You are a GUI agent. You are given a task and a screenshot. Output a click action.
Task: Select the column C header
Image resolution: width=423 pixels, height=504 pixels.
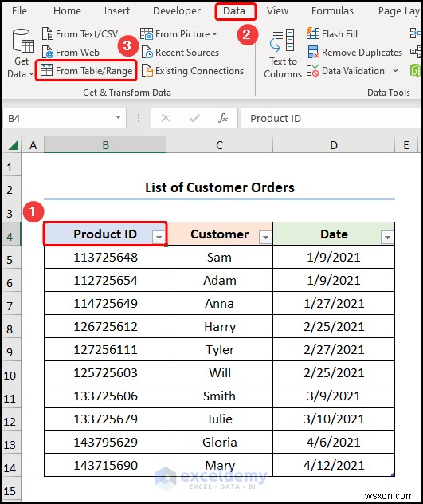220,145
